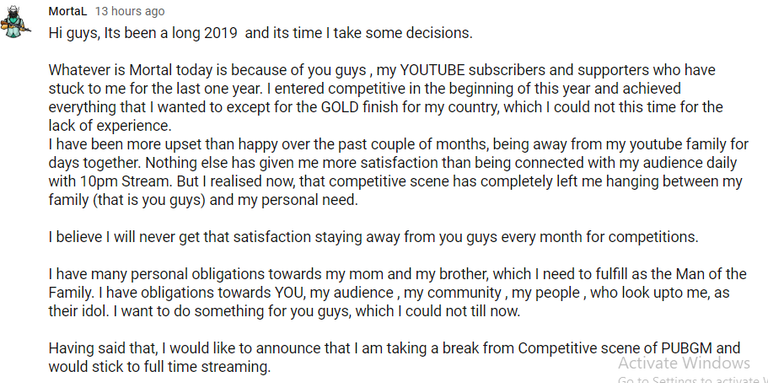Viewport: 768px width, 383px height.
Task: Click the sentence starting "I believe I will never"
Action: click(x=373, y=237)
